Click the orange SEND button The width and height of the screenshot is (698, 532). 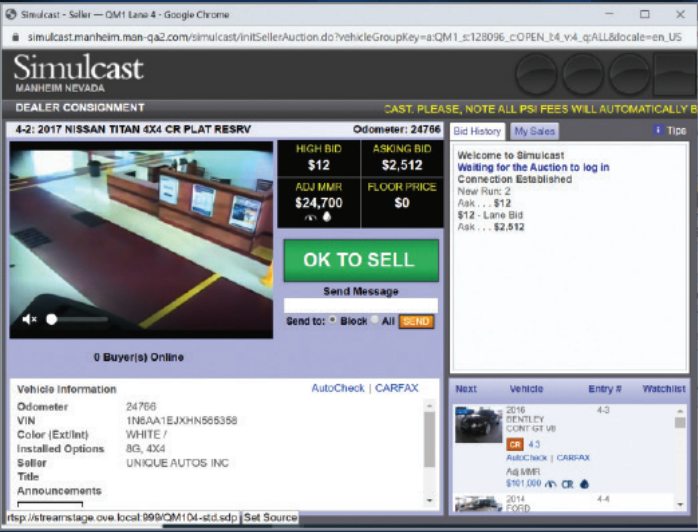point(416,321)
